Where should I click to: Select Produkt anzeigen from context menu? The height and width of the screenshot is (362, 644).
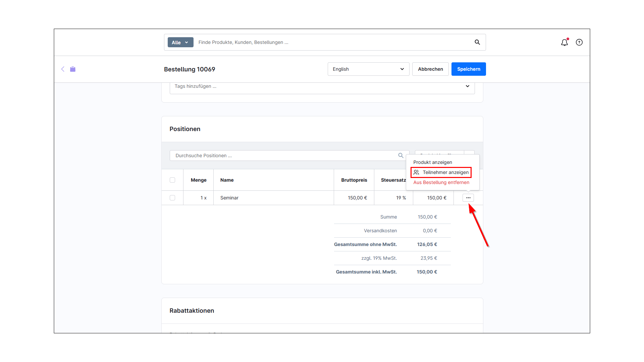point(433,162)
